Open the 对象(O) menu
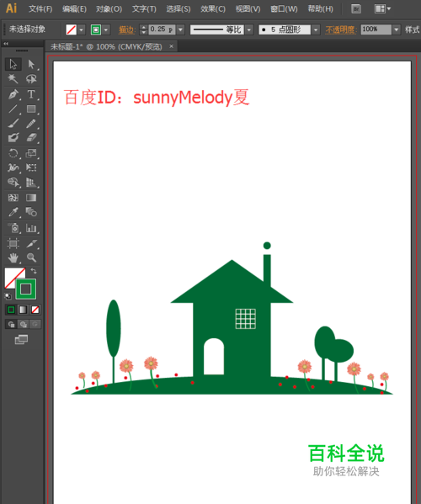 (x=109, y=9)
